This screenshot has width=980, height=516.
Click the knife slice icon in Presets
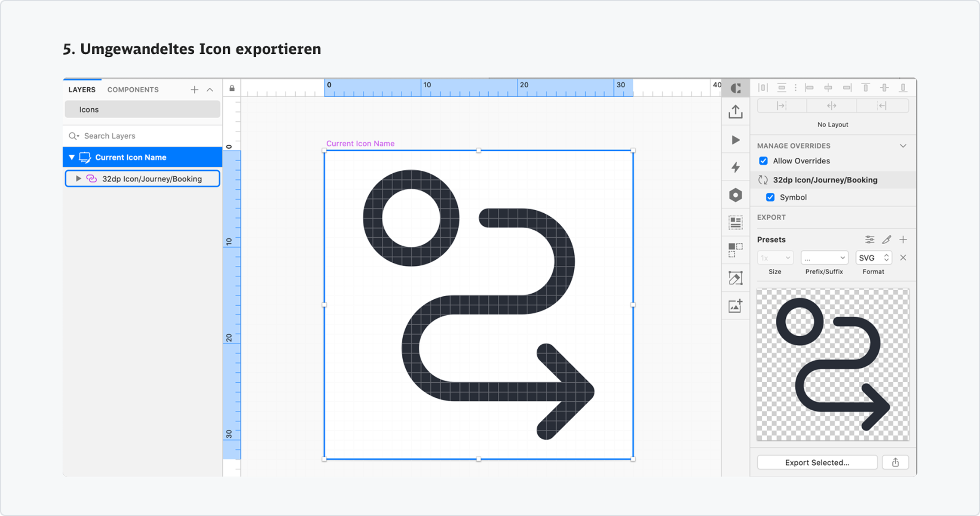pos(886,240)
